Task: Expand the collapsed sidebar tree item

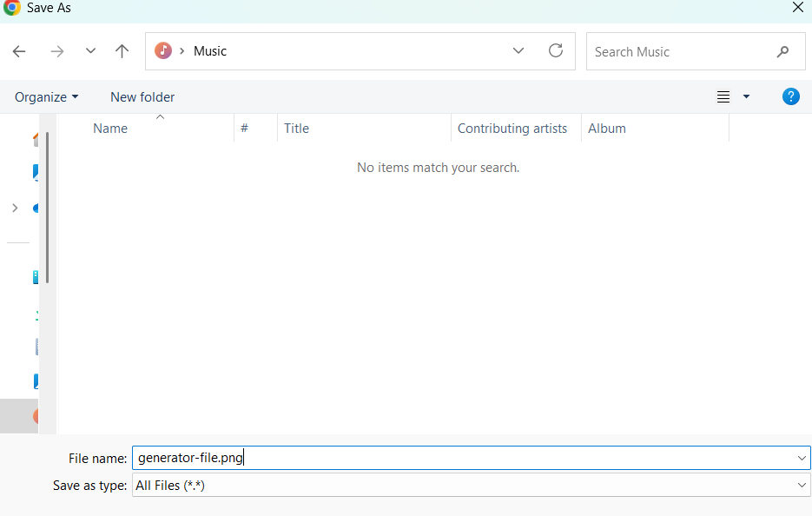Action: point(15,208)
